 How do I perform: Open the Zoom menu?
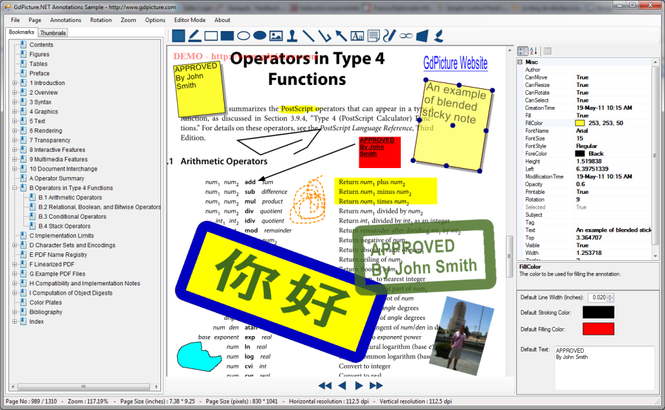128,20
